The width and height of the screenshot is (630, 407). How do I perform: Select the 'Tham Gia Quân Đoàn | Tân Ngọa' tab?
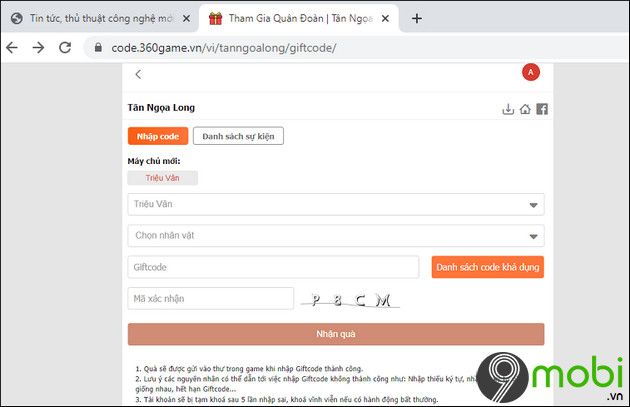[x=299, y=18]
